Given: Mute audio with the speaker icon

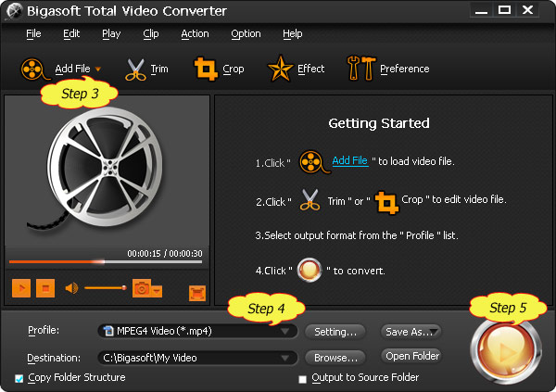Looking at the screenshot, I should tap(71, 288).
